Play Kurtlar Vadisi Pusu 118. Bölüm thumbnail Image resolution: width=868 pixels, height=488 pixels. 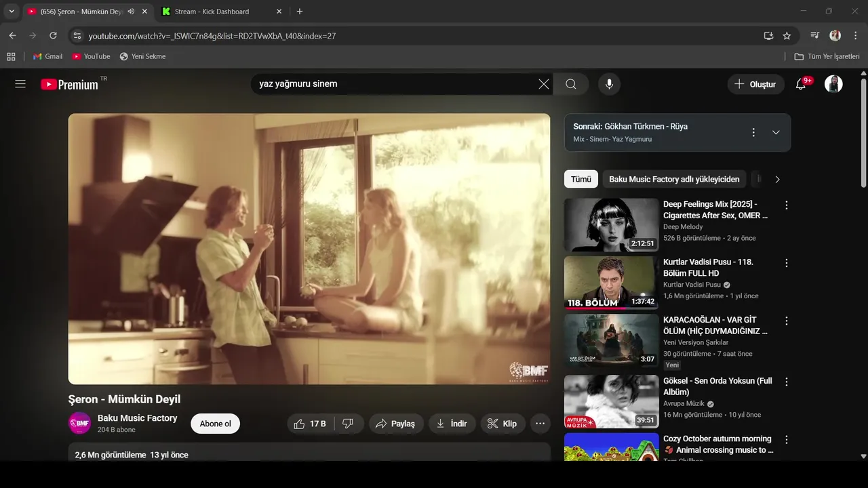(x=611, y=283)
